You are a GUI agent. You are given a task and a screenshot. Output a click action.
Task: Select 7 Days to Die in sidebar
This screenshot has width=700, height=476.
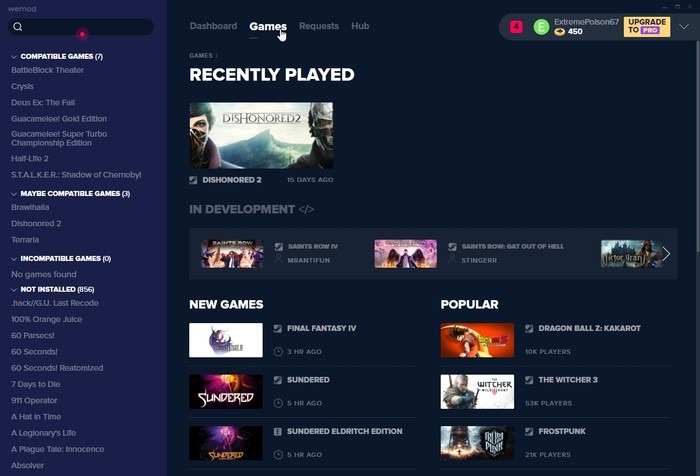(x=36, y=384)
